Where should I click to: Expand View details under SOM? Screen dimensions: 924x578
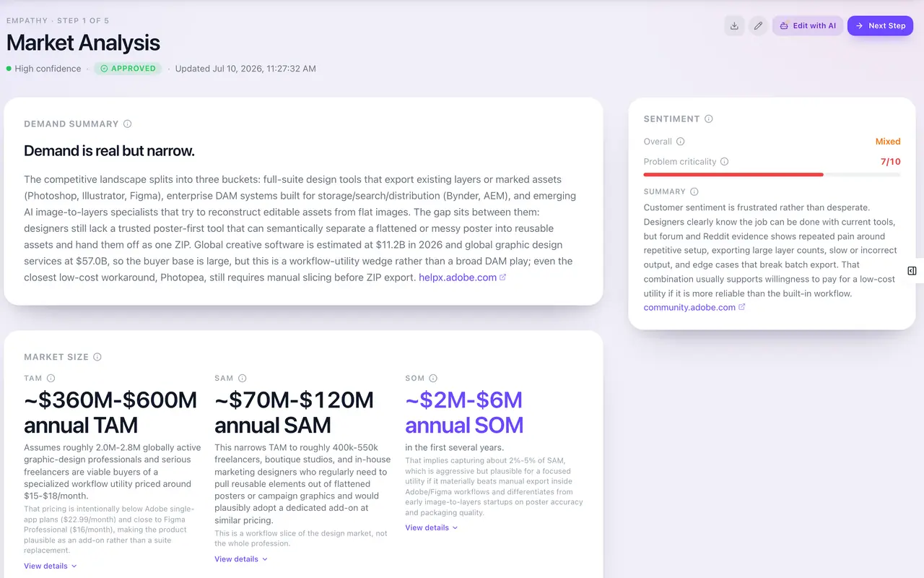pyautogui.click(x=432, y=528)
